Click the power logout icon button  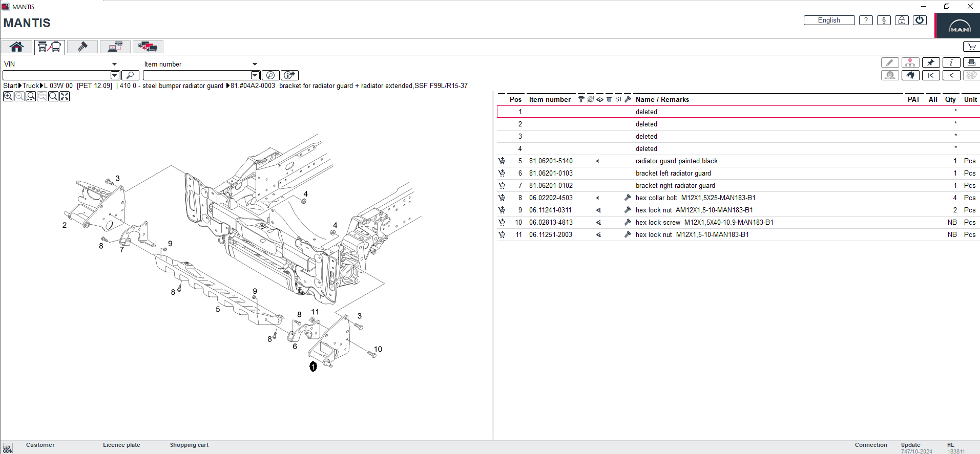pyautogui.click(x=920, y=20)
